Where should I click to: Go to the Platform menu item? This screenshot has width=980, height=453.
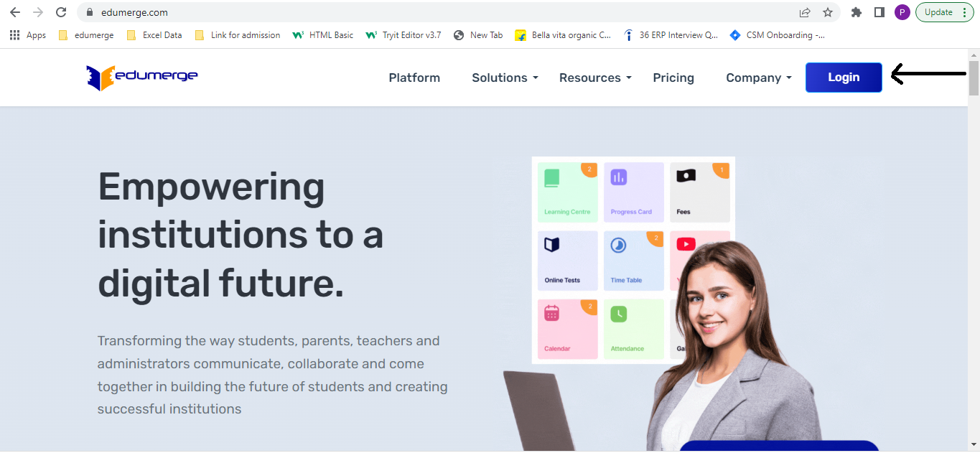[414, 78]
